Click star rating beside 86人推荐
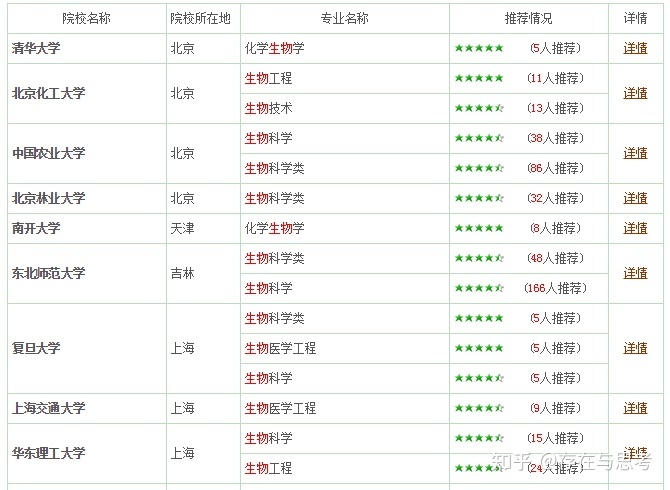The width and height of the screenshot is (670, 490). coord(479,168)
